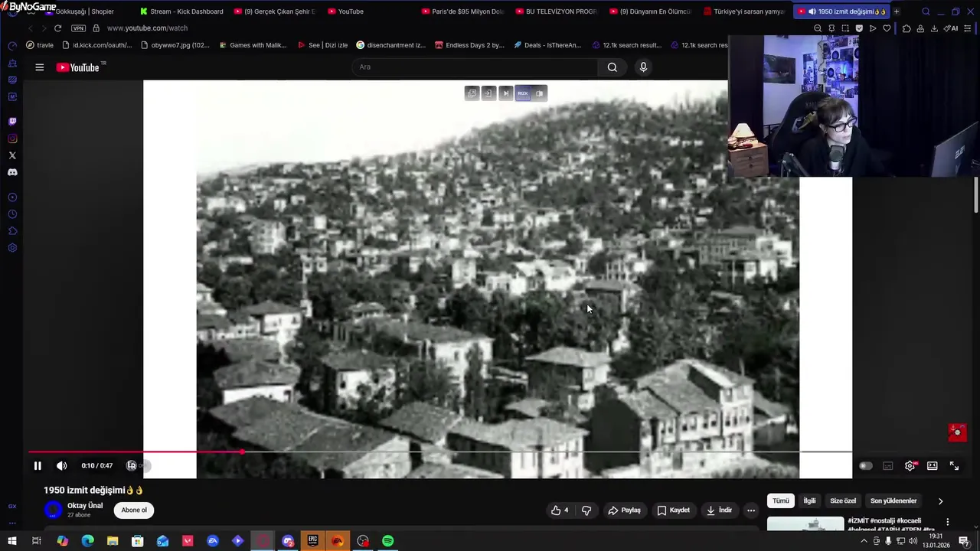
Task: Open the Oktay Ünal channel link
Action: point(85,506)
